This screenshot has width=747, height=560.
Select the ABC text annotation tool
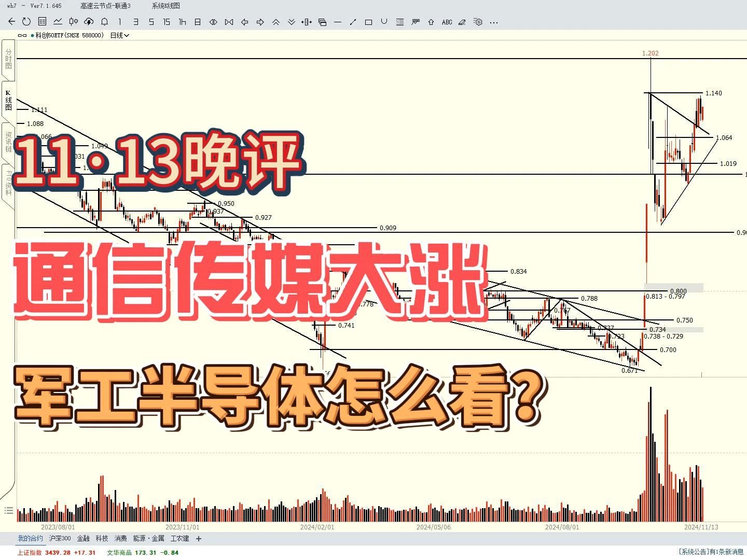pyautogui.click(x=447, y=22)
